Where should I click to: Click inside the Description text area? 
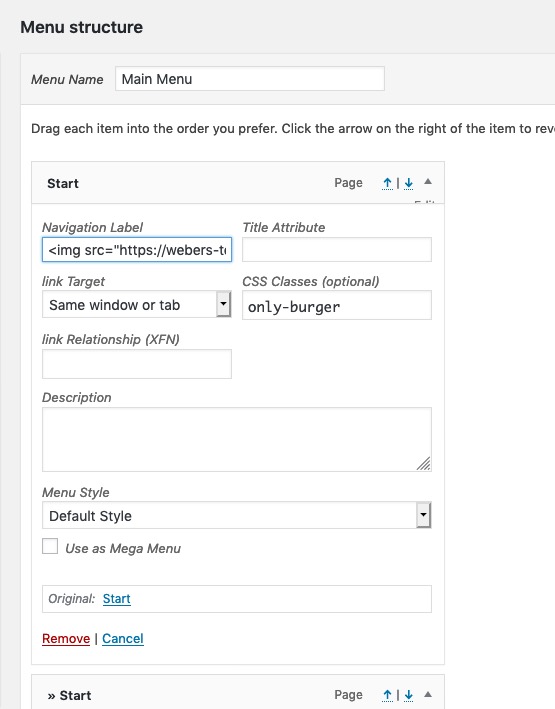coord(237,440)
